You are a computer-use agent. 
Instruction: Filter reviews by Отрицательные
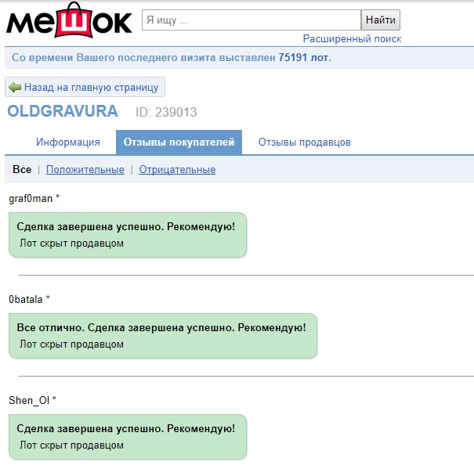(x=177, y=169)
